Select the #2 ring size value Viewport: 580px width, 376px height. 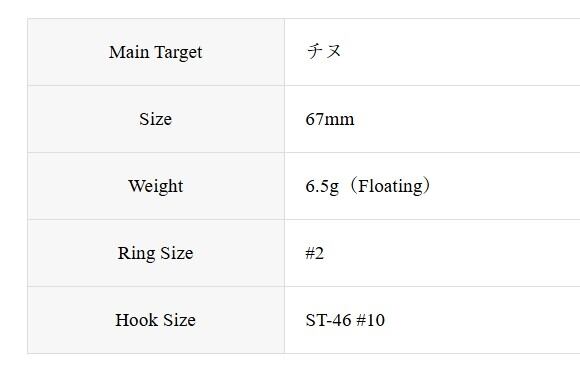click(x=315, y=254)
